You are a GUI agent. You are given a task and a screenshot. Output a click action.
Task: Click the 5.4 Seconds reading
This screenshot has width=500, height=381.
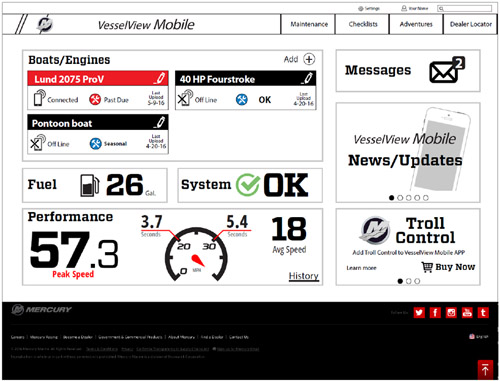pos(237,222)
